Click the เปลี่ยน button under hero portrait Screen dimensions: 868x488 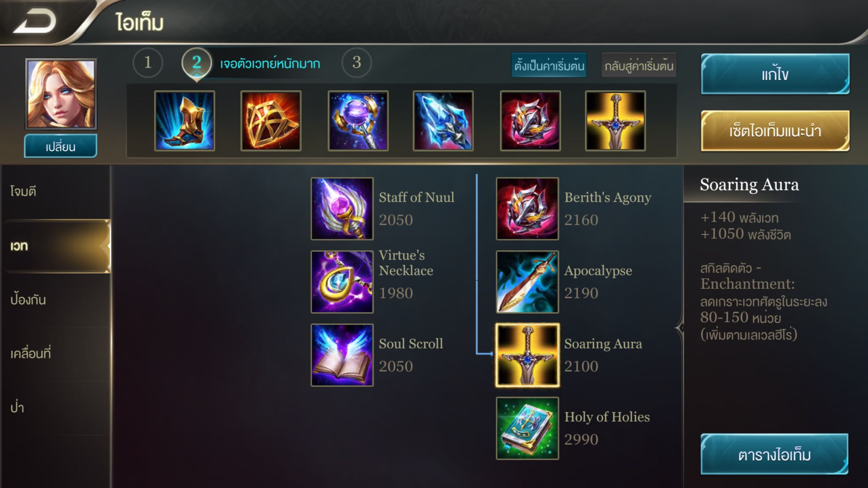click(x=60, y=146)
